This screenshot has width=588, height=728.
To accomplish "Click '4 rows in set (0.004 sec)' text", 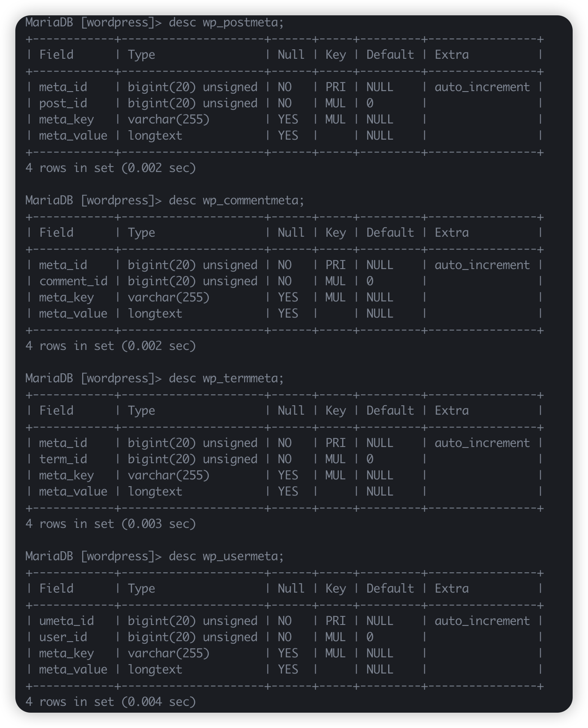I will pos(110,702).
